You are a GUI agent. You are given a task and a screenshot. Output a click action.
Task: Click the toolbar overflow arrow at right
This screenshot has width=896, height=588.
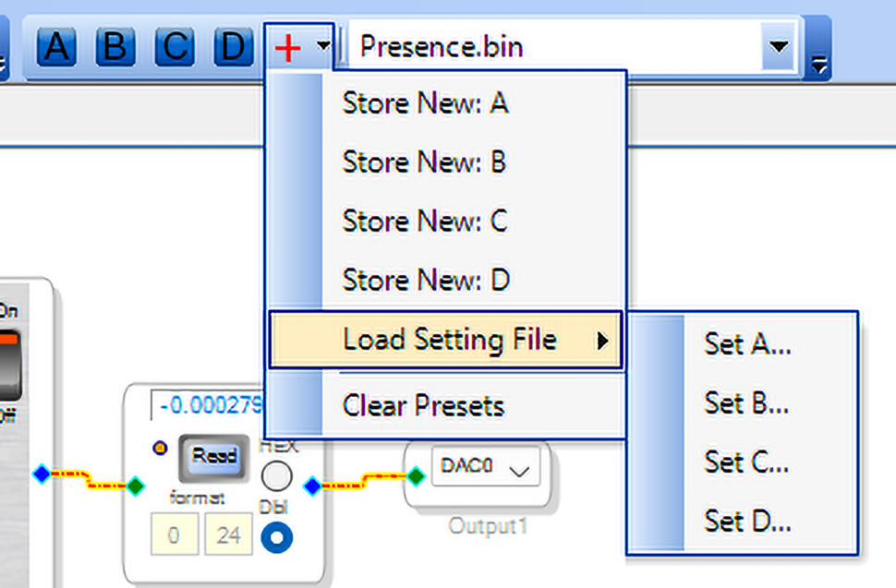tap(818, 64)
